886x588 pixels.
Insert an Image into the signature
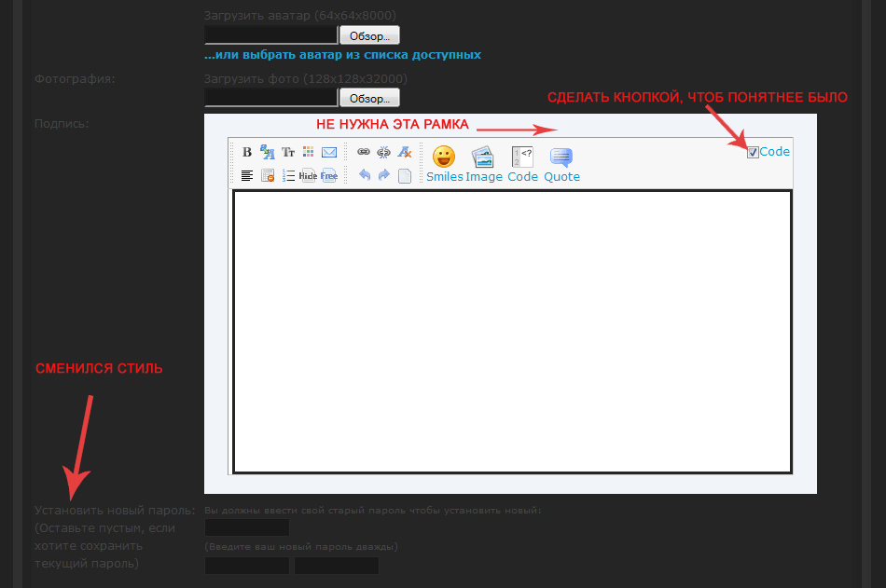484,164
